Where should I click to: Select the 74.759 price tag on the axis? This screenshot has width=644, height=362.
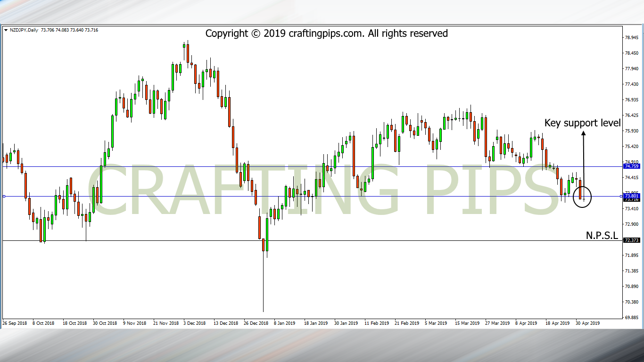pyautogui.click(x=631, y=166)
